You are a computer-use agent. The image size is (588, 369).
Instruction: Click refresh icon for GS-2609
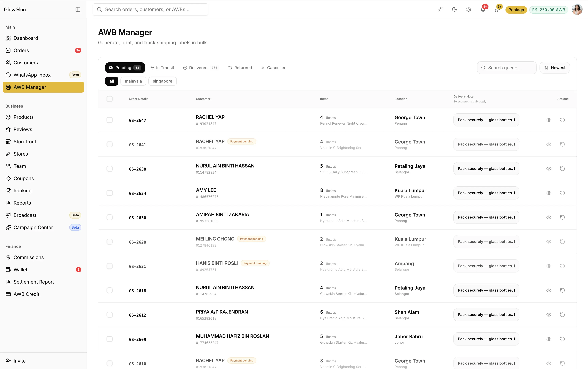(x=562, y=339)
